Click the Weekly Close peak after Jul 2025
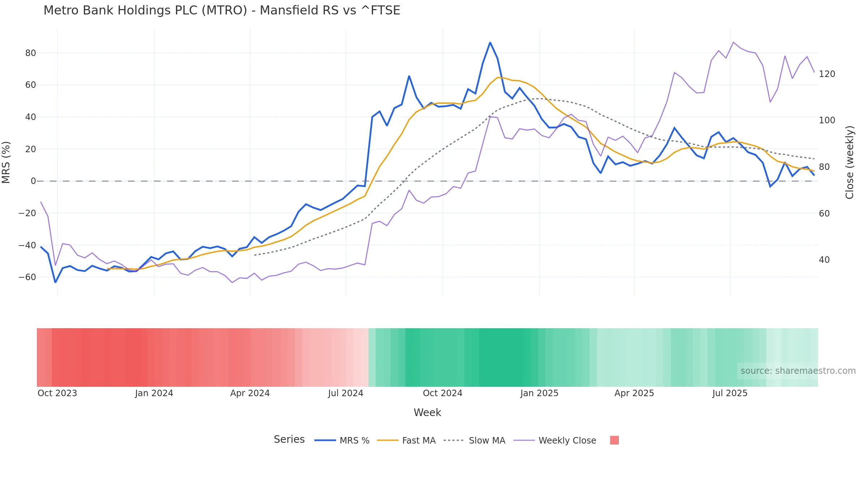Image resolution: width=868 pixels, height=488 pixels. point(733,42)
